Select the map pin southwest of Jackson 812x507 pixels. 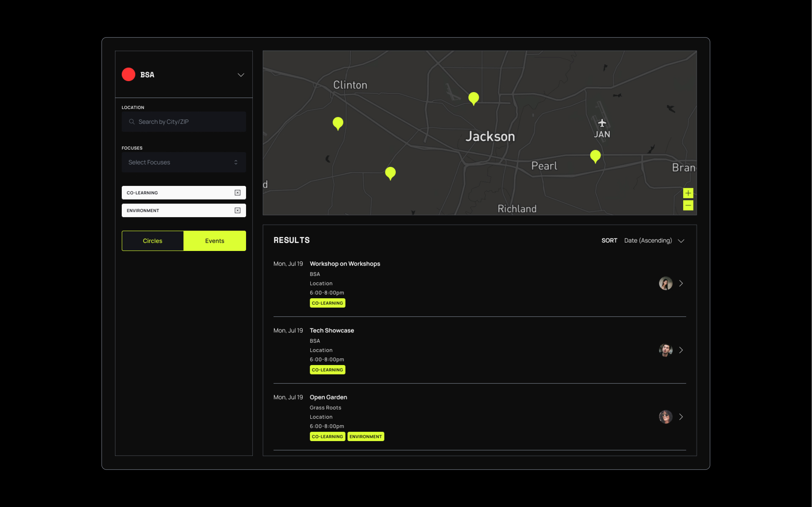tap(390, 173)
